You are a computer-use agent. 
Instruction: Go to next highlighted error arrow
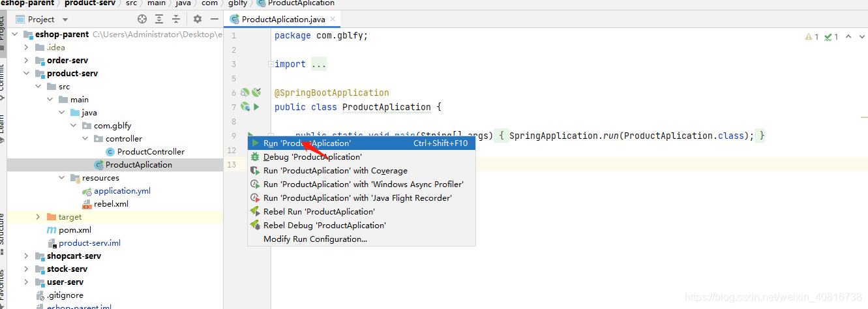point(861,37)
